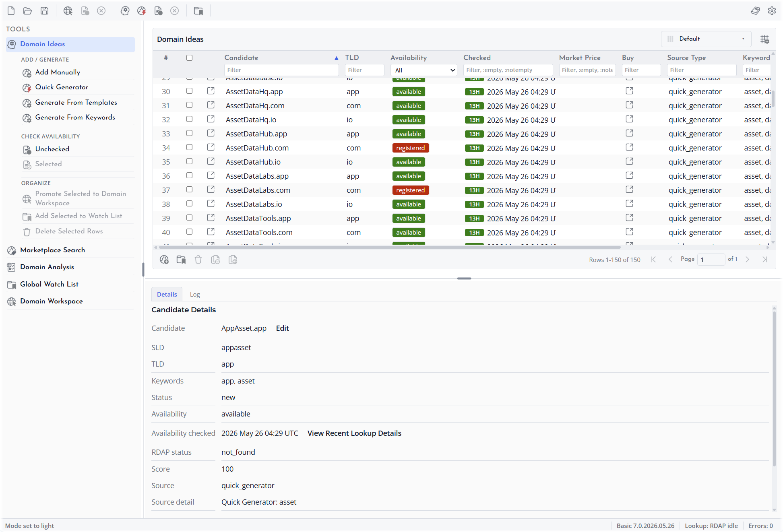Click the document check toolbar icon next to lightning globe
The image size is (783, 532).
(158, 11)
